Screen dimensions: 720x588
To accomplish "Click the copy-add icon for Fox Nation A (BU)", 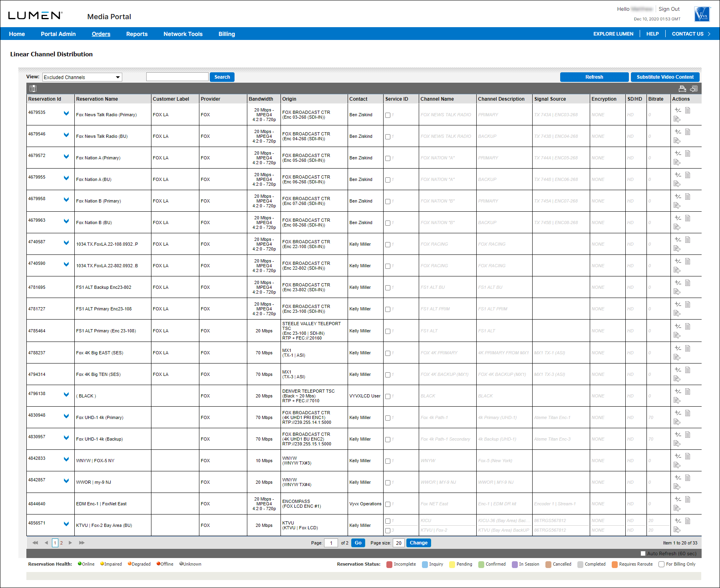I will 677,184.
